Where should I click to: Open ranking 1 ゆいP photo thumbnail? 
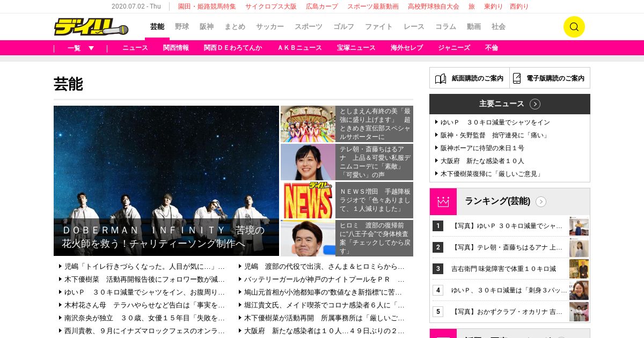pos(579,226)
